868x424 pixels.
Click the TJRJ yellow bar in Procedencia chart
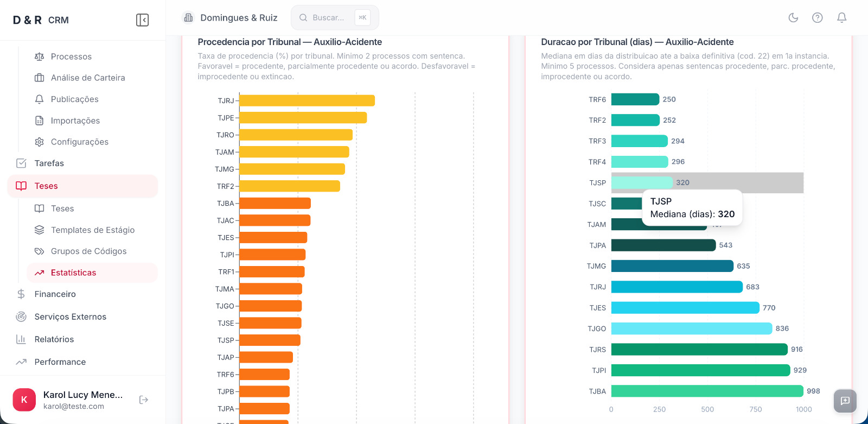click(x=307, y=100)
